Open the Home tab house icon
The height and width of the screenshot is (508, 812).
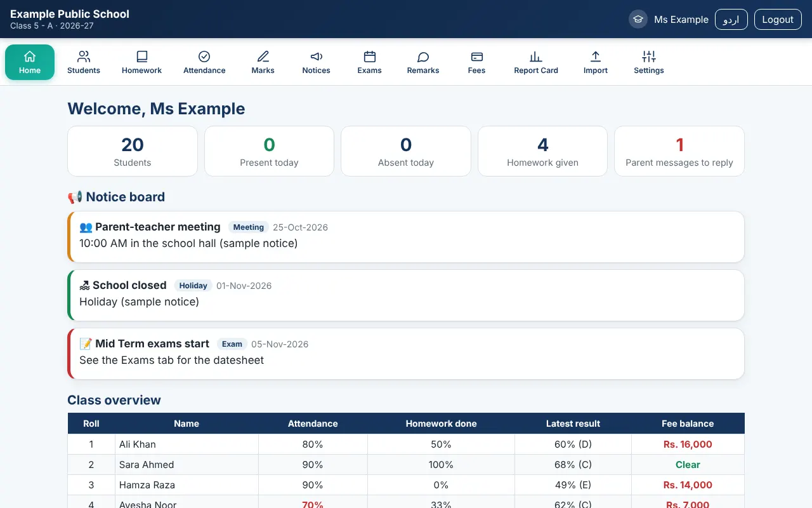30,57
